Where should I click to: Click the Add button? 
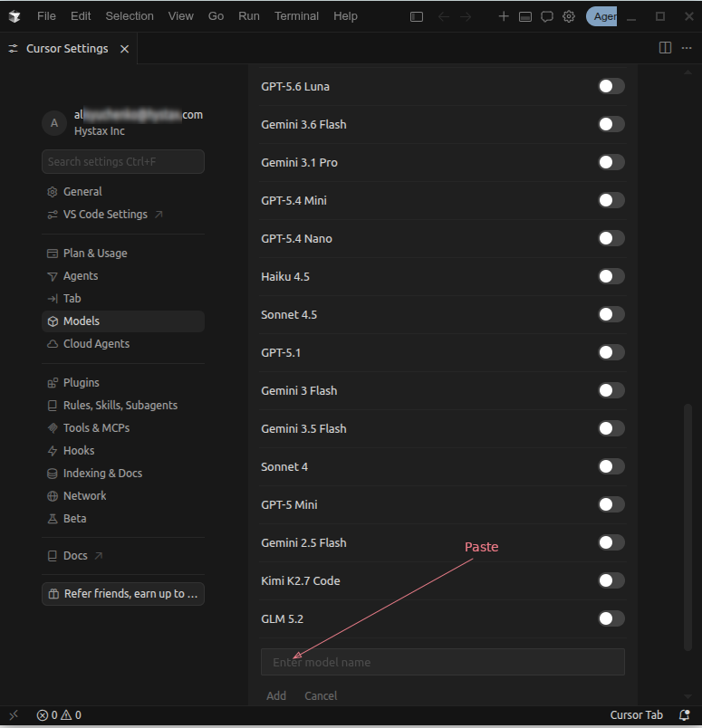(276, 696)
